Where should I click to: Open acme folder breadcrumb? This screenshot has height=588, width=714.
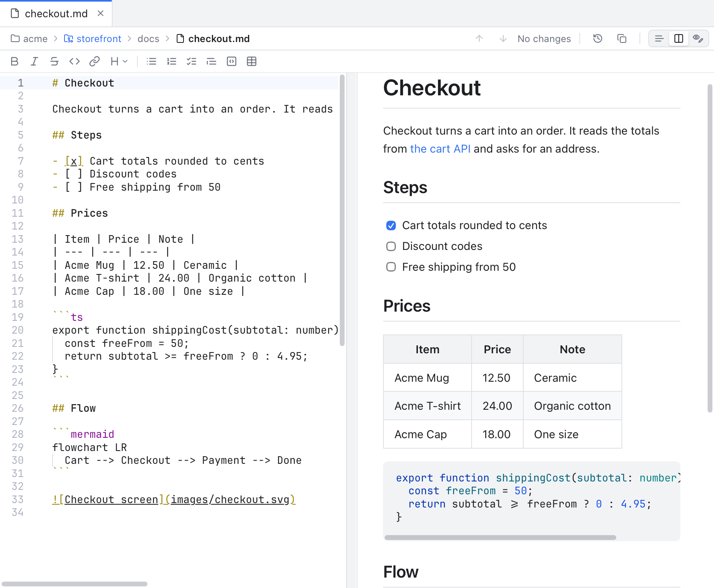29,38
